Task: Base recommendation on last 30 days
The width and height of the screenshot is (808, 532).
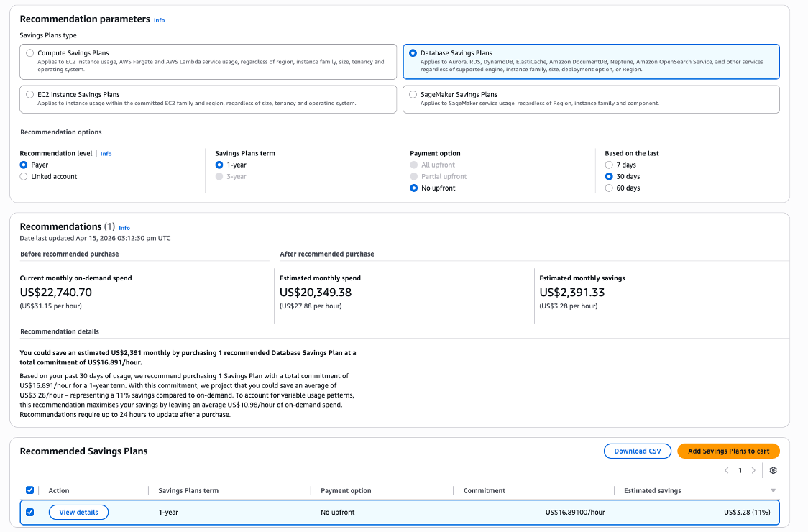Action: [x=609, y=176]
